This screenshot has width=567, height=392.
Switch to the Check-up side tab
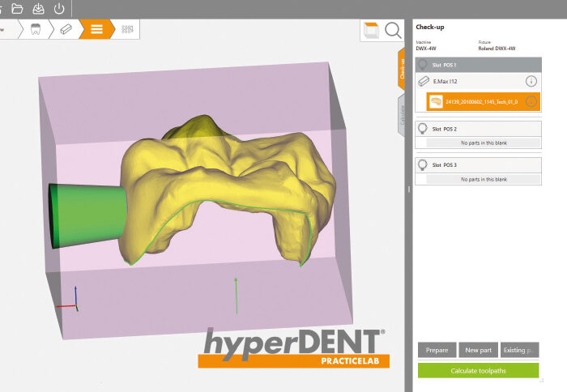pos(402,69)
